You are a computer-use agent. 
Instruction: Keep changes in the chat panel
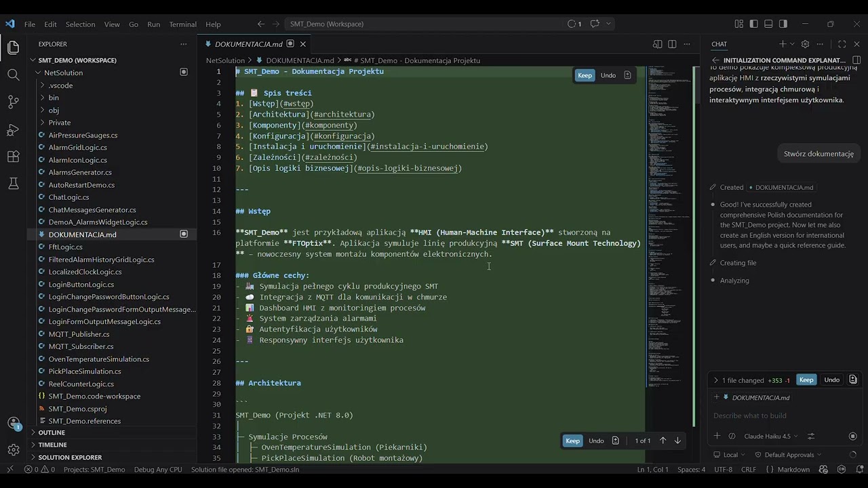coord(806,380)
